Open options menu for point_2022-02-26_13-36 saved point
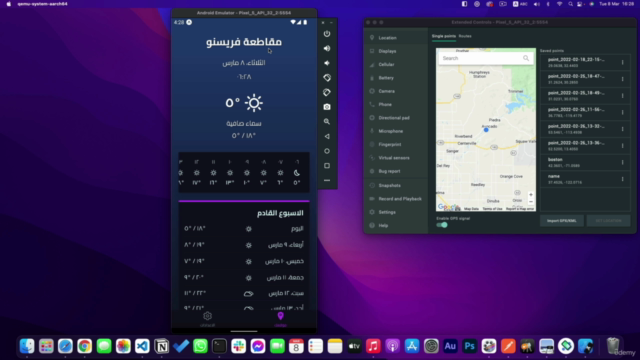The height and width of the screenshot is (360, 640). [x=622, y=146]
